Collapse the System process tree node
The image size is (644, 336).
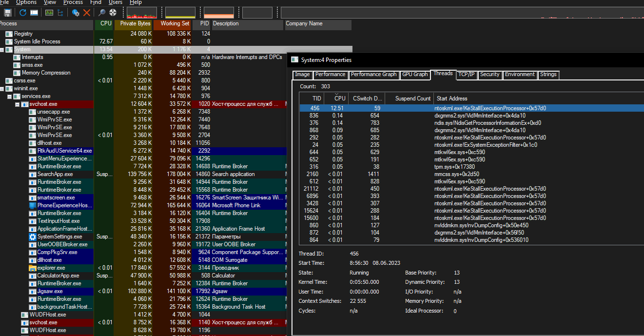click(x=2, y=50)
